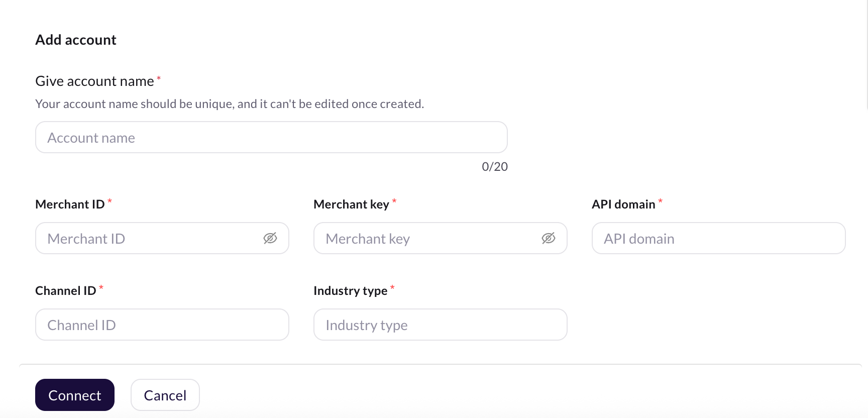Click the Channel ID text field
Screen dimensions: 868x418
(x=162, y=325)
